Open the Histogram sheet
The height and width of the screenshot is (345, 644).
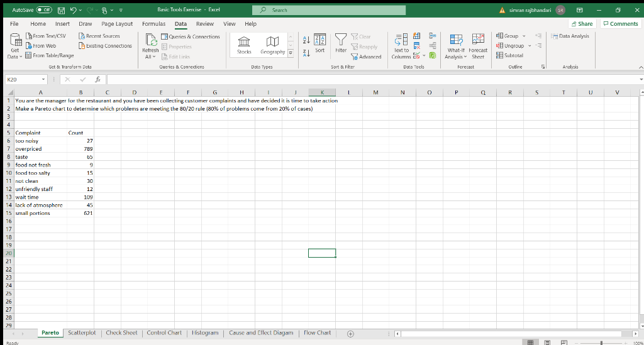click(205, 332)
